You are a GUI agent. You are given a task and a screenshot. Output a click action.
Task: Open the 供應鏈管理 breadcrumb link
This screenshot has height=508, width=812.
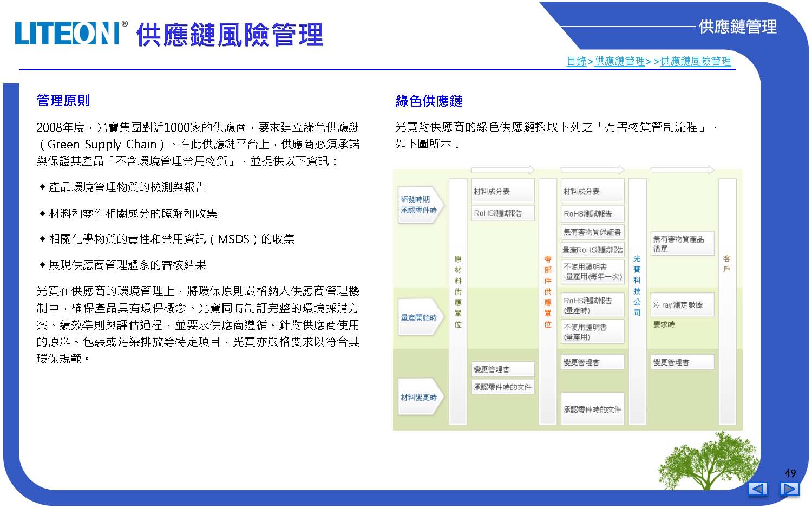(620, 62)
